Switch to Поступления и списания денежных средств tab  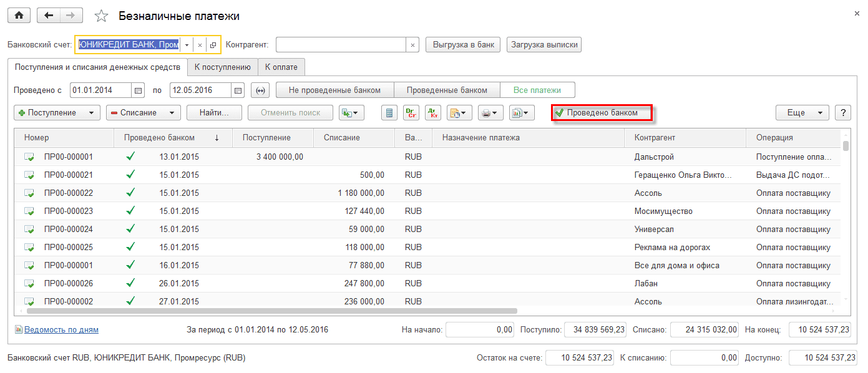click(x=97, y=67)
